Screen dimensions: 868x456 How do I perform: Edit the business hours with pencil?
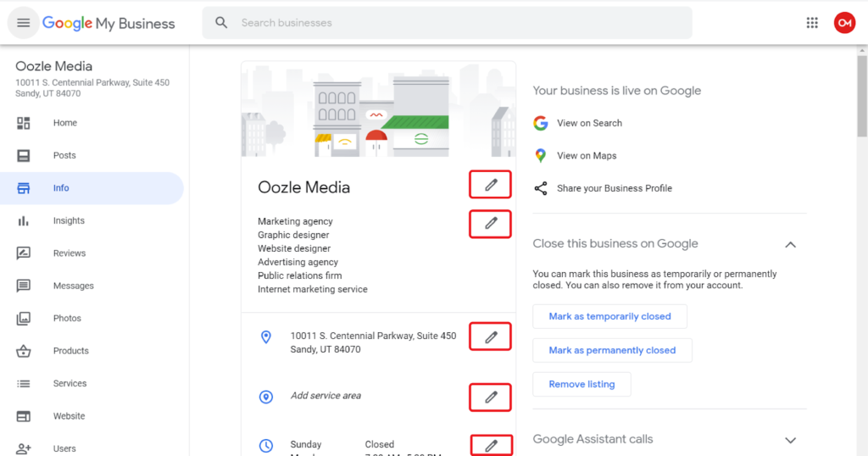point(491,446)
